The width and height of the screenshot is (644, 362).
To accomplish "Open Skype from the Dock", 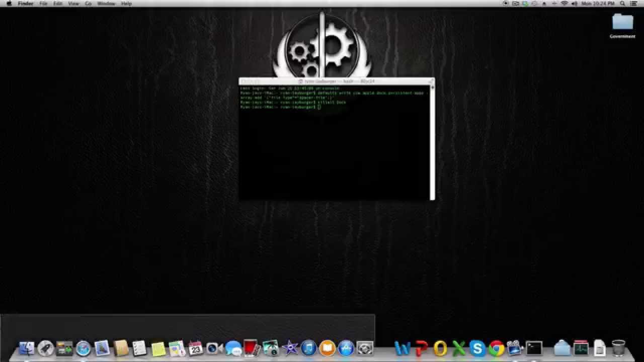I will 477,348.
